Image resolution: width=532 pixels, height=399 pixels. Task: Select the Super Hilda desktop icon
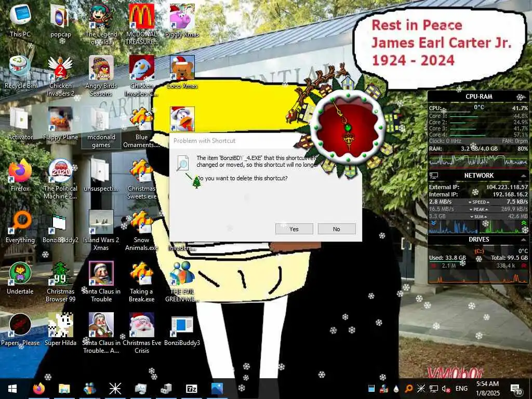[60, 330]
